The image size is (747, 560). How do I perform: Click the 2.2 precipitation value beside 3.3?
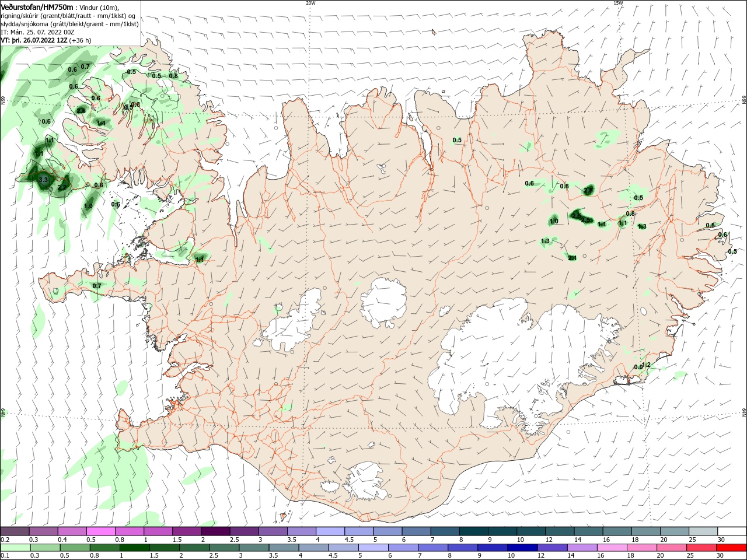click(x=62, y=187)
